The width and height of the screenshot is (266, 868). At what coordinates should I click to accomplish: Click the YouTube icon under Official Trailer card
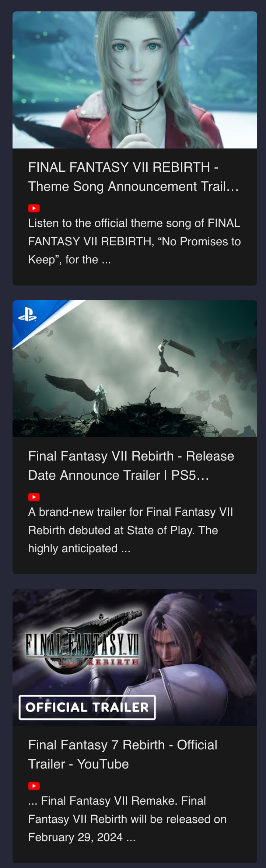point(34,786)
